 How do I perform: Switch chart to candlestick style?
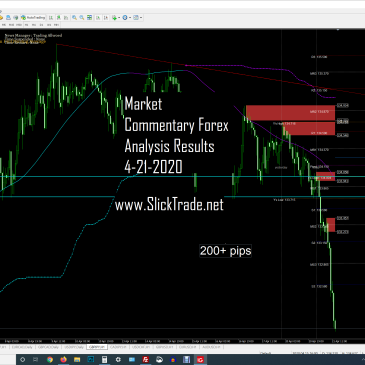[58, 18]
